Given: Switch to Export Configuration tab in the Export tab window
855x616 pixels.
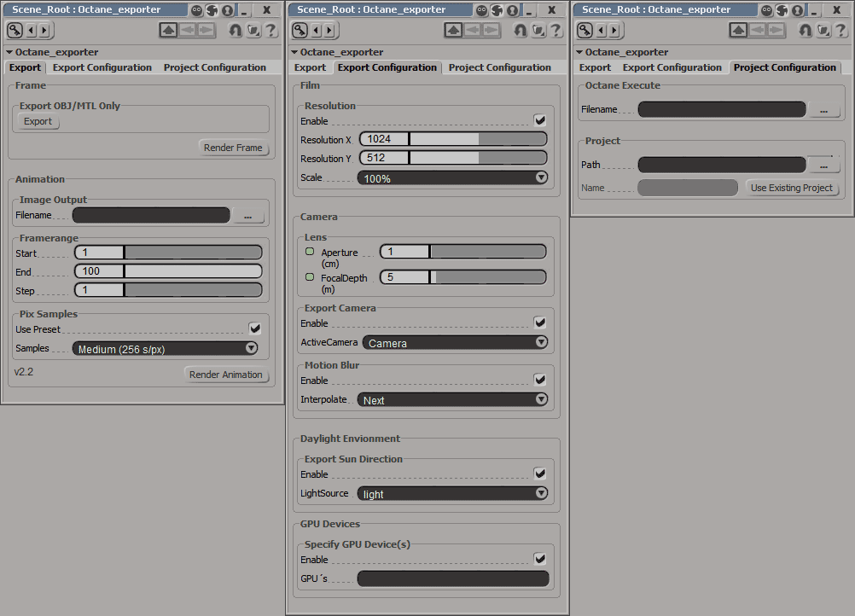Looking at the screenshot, I should tap(102, 67).
